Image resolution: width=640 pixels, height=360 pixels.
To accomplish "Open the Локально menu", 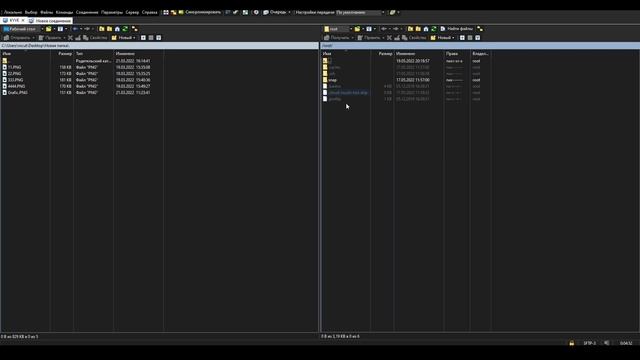I will [13, 12].
